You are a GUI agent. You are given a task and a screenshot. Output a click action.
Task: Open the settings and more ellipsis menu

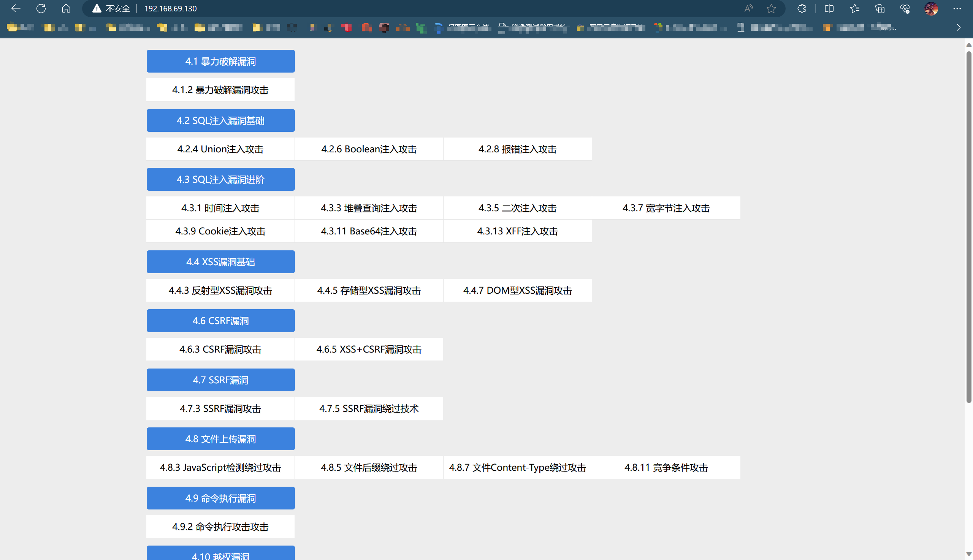[957, 8]
